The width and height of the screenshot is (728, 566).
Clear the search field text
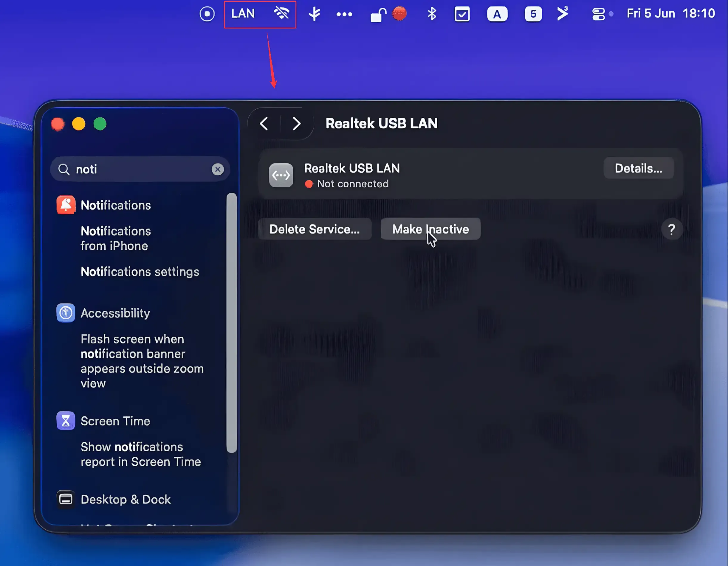[218, 169]
